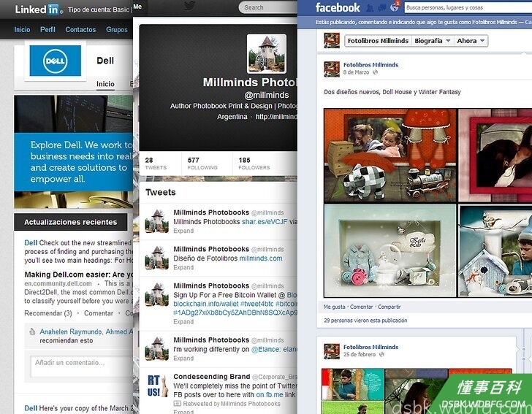This screenshot has height=414, width=532.
Task: Click Comentar on Dell LinkedIn update
Action: (x=99, y=313)
